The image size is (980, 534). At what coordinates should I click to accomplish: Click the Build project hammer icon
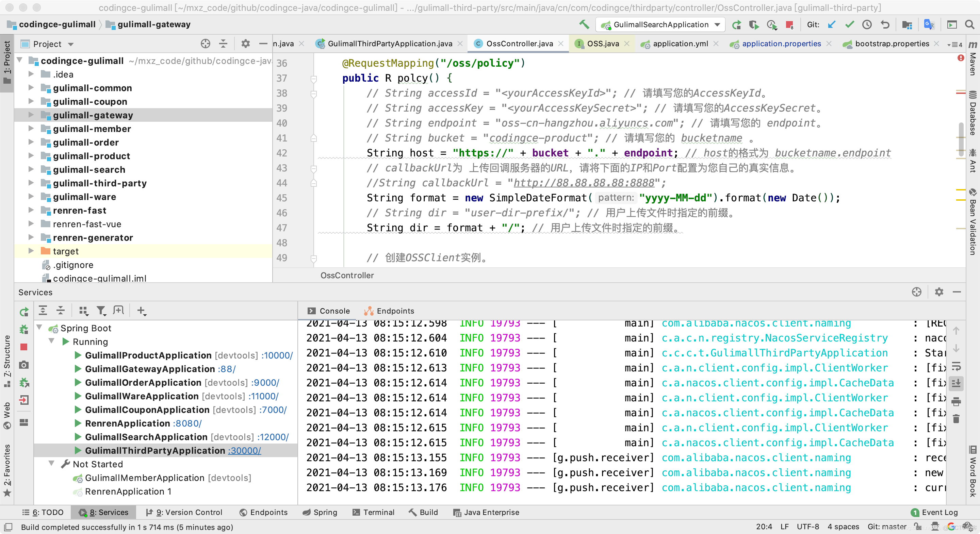pos(584,25)
